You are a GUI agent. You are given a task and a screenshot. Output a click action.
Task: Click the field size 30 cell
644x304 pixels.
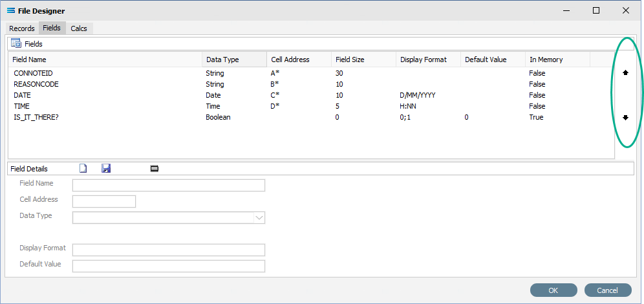339,73
